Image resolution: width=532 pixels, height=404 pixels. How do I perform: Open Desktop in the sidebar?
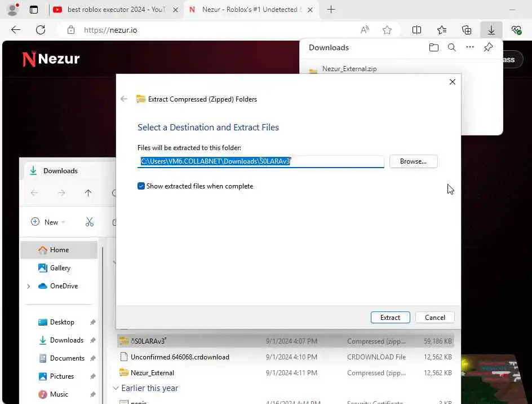(62, 322)
